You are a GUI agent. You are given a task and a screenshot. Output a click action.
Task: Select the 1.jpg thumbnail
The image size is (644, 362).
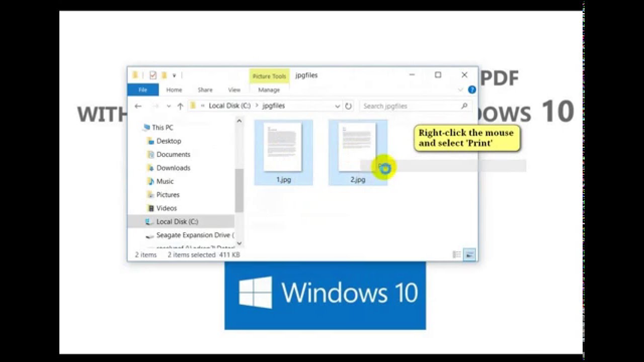tap(283, 149)
